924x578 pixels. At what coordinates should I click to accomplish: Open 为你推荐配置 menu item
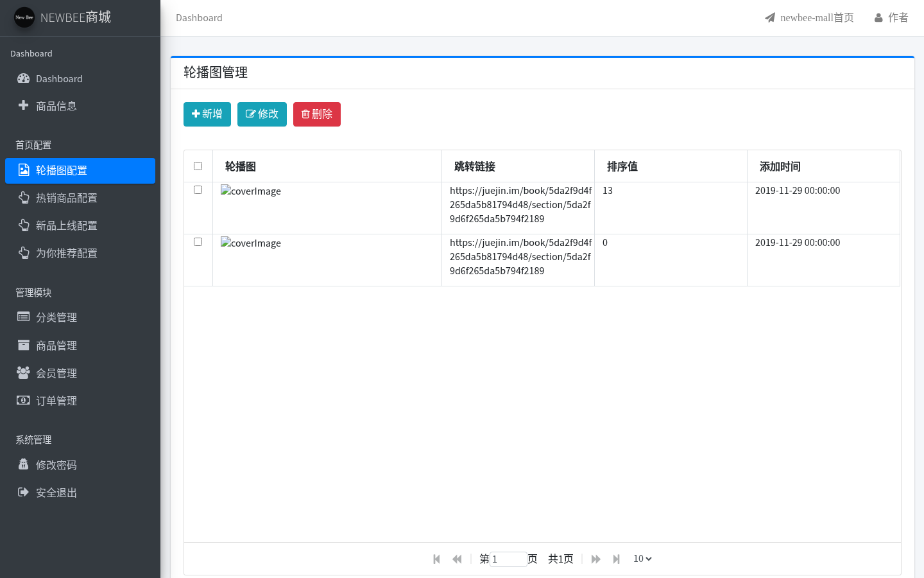click(x=80, y=253)
